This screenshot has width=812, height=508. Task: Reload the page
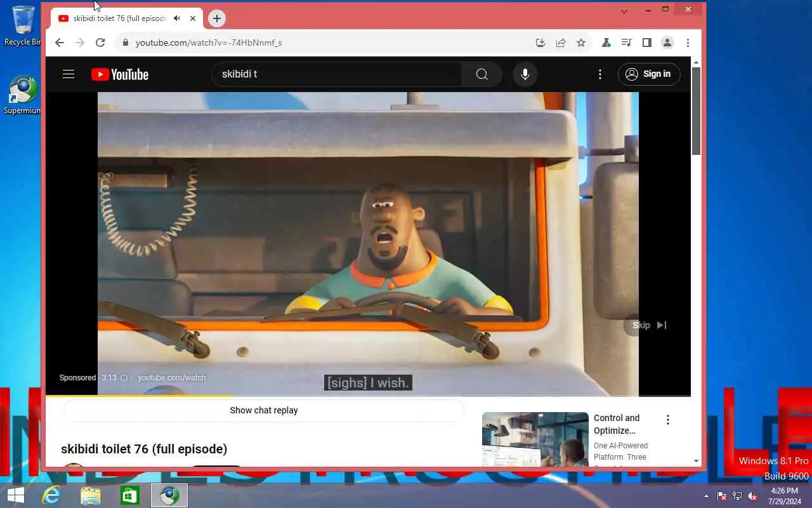tap(100, 43)
